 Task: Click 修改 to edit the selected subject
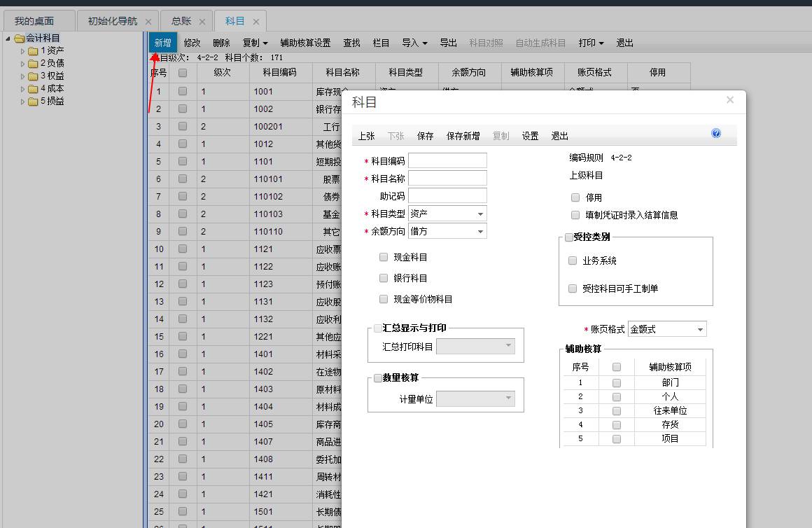192,42
